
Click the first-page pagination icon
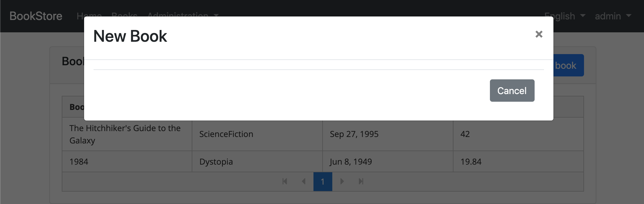(284, 181)
